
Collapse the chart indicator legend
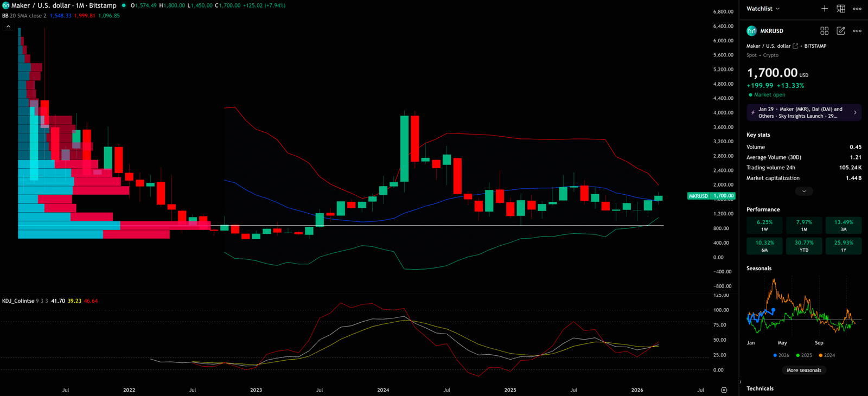tap(8, 26)
